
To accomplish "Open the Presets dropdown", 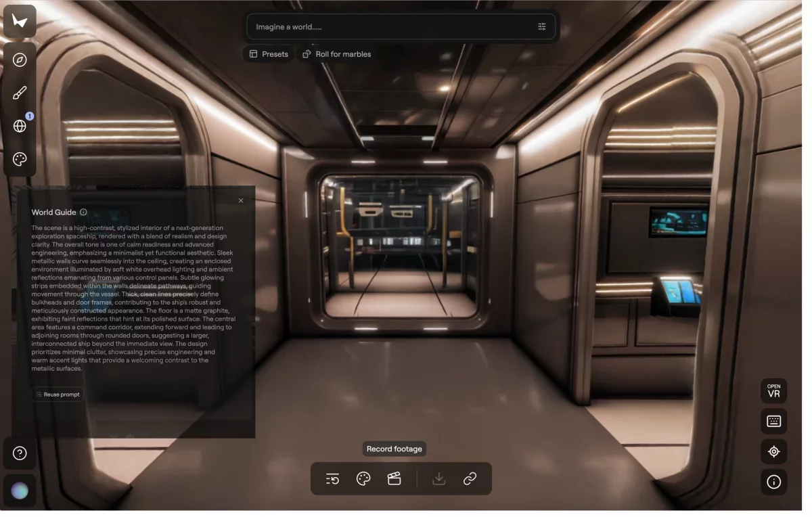I will 268,53.
